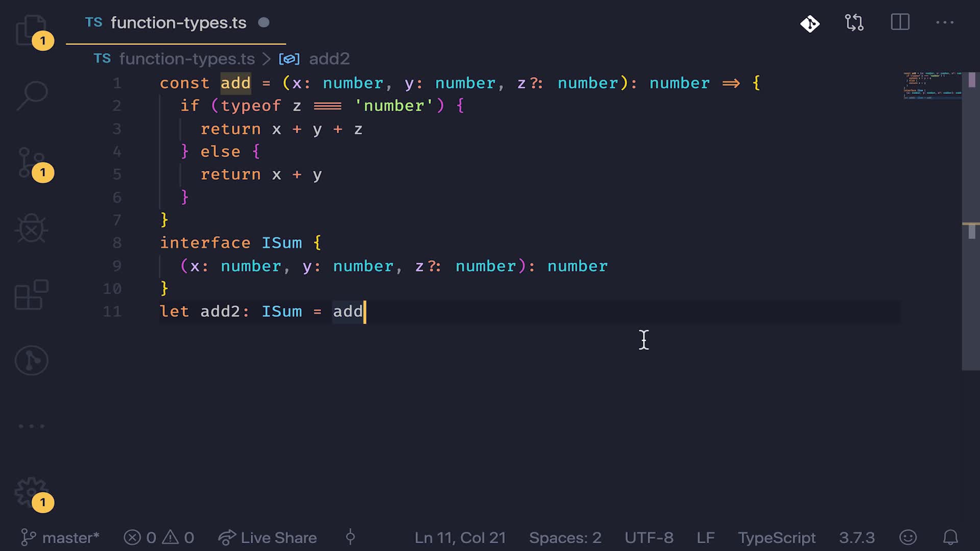
Task: Open the Run and Debug view icon
Action: click(32, 228)
